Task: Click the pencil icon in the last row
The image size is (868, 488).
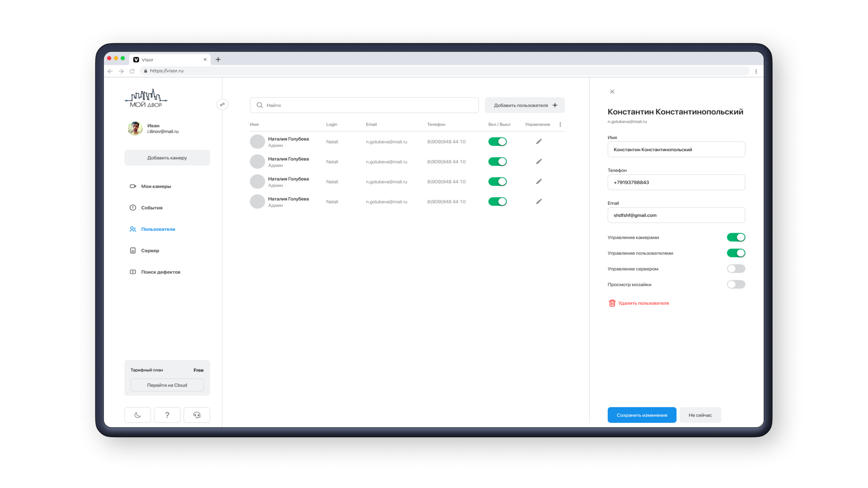Action: 539,202
